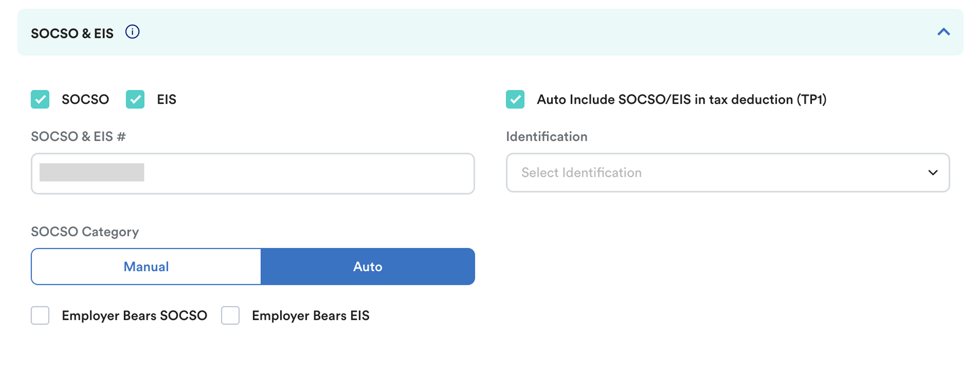Click the info icon beside SOCSO & EIS
This screenshot has height=367, width=980.
point(132,32)
